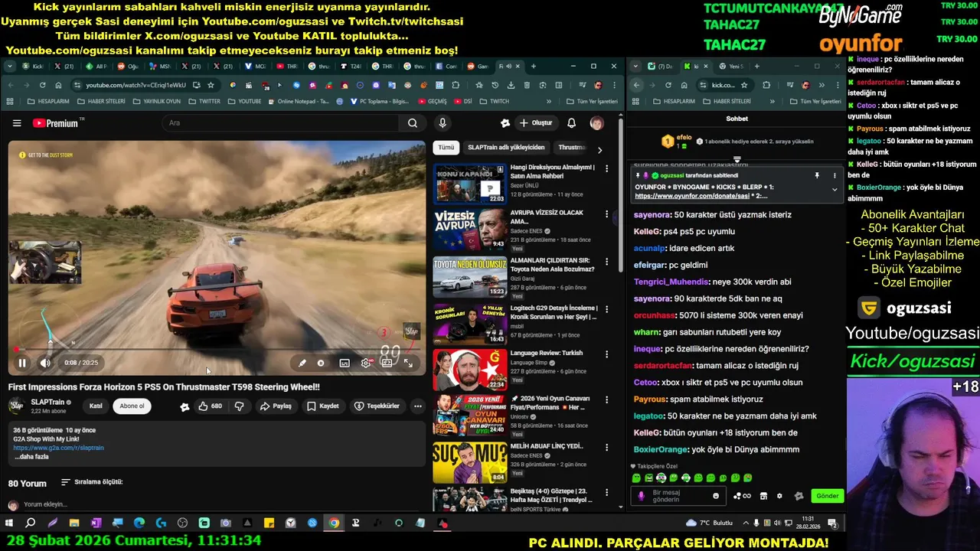
Task: Subscribe with the Abone ol button
Action: click(x=132, y=406)
